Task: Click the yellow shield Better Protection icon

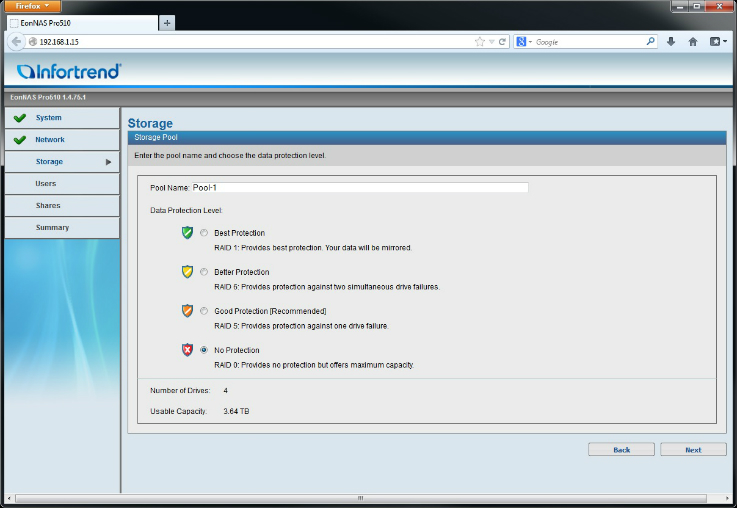Action: [187, 272]
